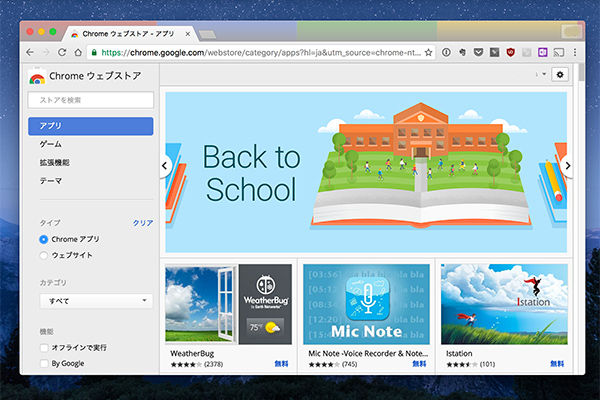This screenshot has width=600, height=400.
Task: Open the WeatherBug app thumbnail
Action: click(228, 304)
